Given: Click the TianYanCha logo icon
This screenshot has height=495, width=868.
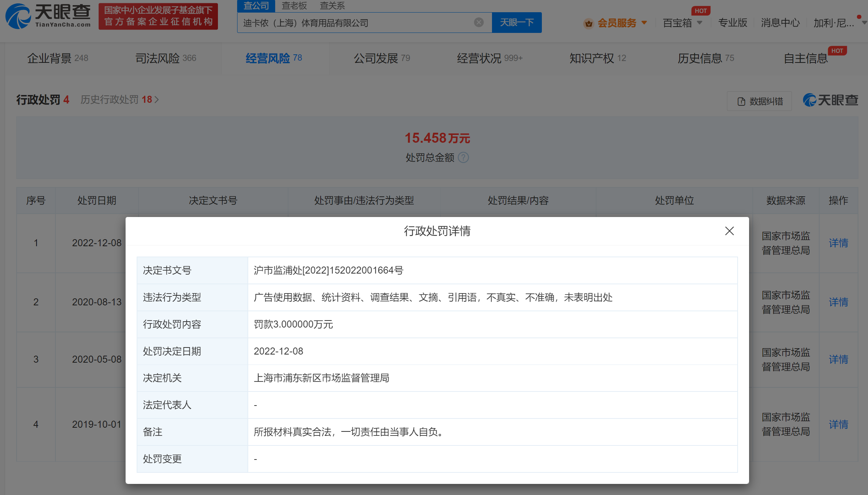Looking at the screenshot, I should coord(18,17).
